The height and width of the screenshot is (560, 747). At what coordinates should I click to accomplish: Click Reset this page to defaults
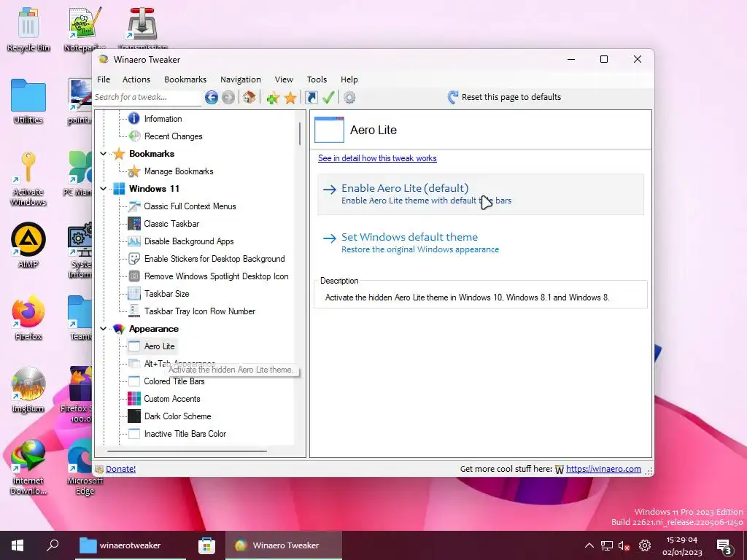tap(504, 97)
